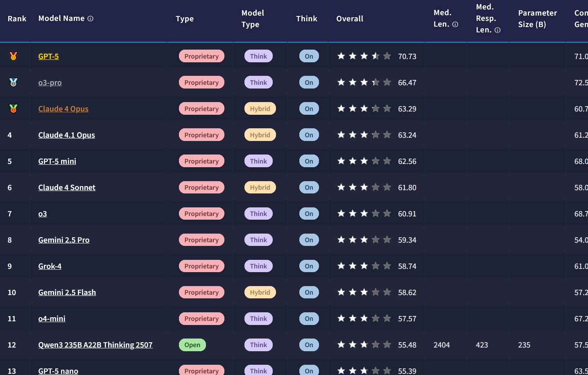Click the overall score 60.91

pyautogui.click(x=407, y=214)
